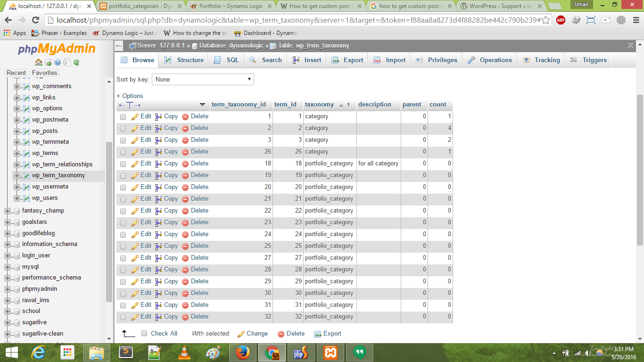This screenshot has width=644, height=362.
Task: Open the Operations tab
Action: click(x=490, y=60)
